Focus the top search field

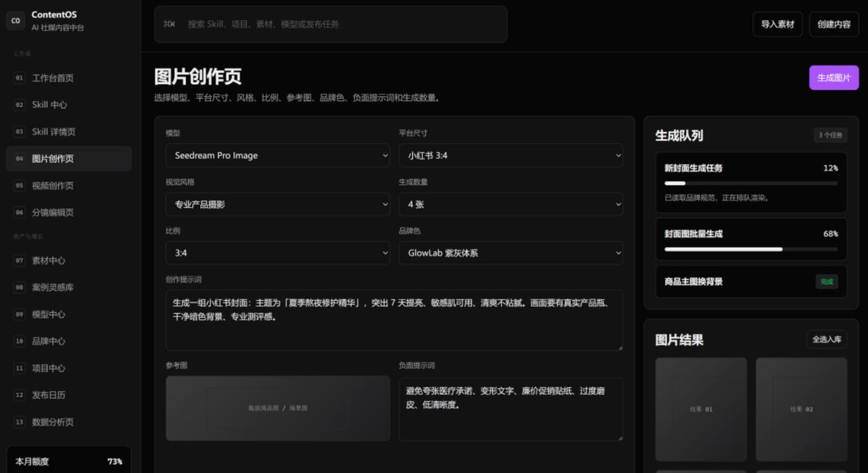click(x=331, y=24)
